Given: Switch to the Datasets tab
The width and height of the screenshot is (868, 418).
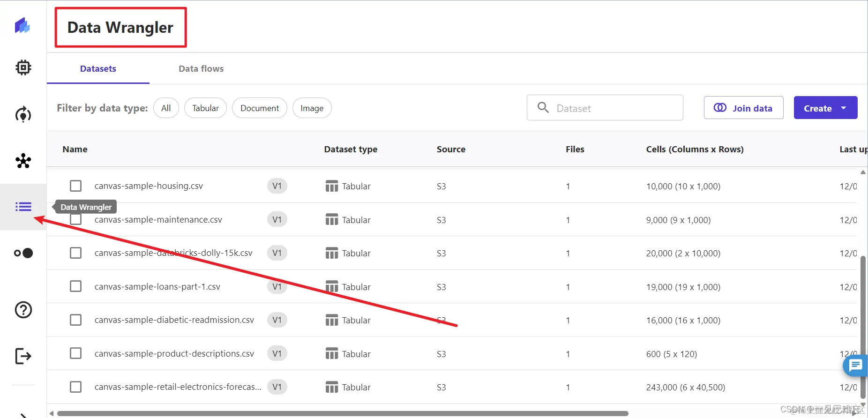Looking at the screenshot, I should 98,68.
